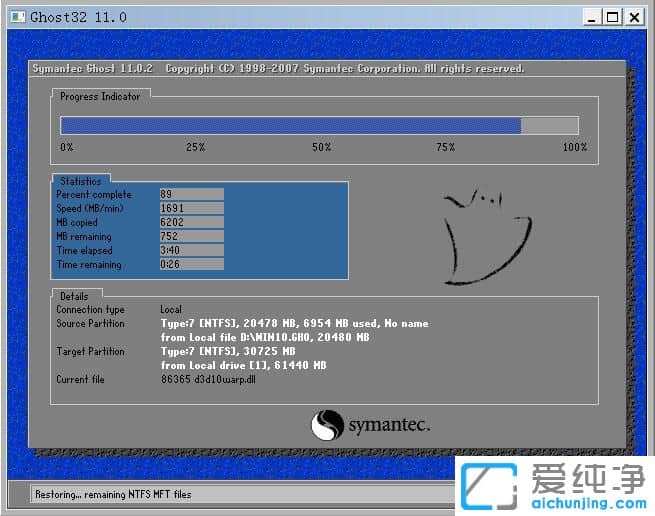Screen dimensions: 655x516
Task: Click the Ghost32 title bar application icon
Action: pyautogui.click(x=16, y=16)
